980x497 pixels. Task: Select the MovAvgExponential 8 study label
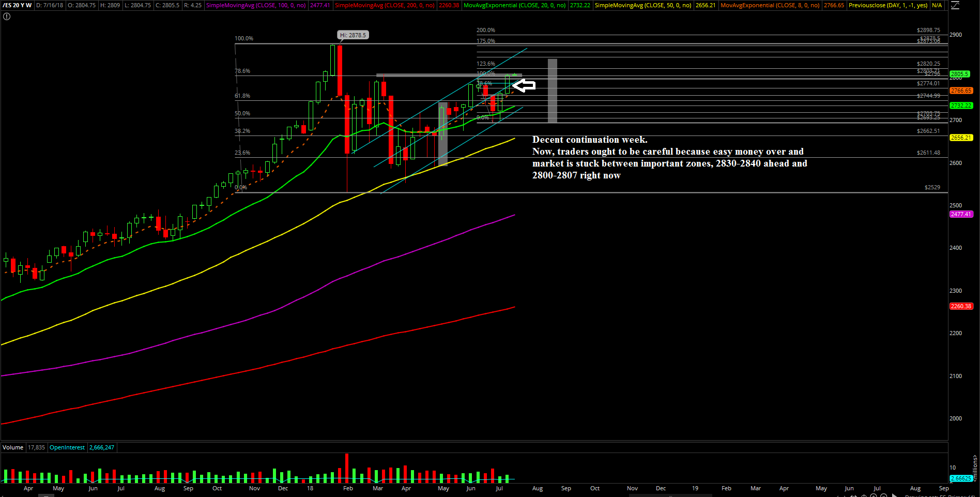[770, 5]
